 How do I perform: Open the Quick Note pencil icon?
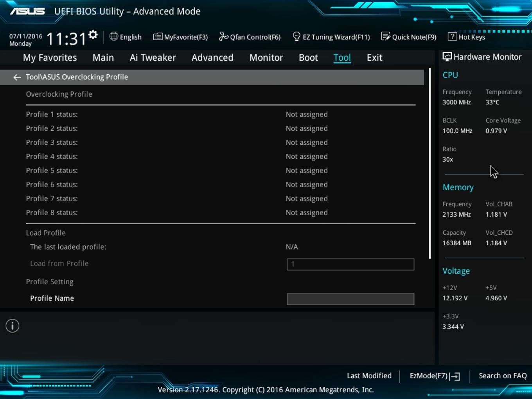(386, 37)
